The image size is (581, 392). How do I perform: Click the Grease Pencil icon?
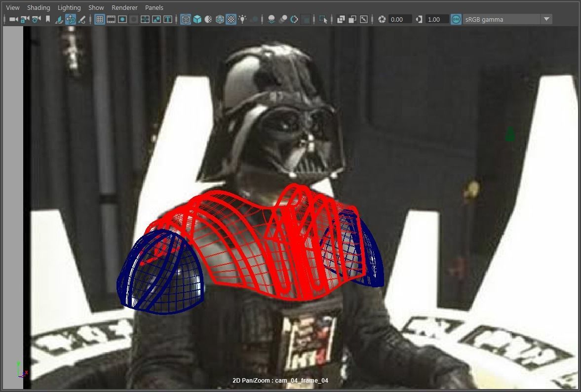tap(82, 19)
